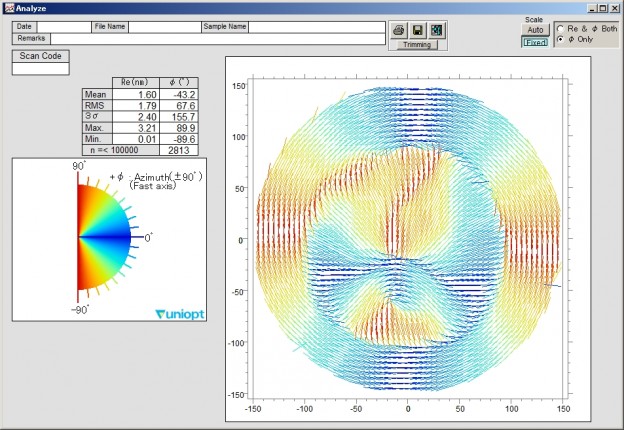Click the Scan Code entry box

click(x=41, y=68)
